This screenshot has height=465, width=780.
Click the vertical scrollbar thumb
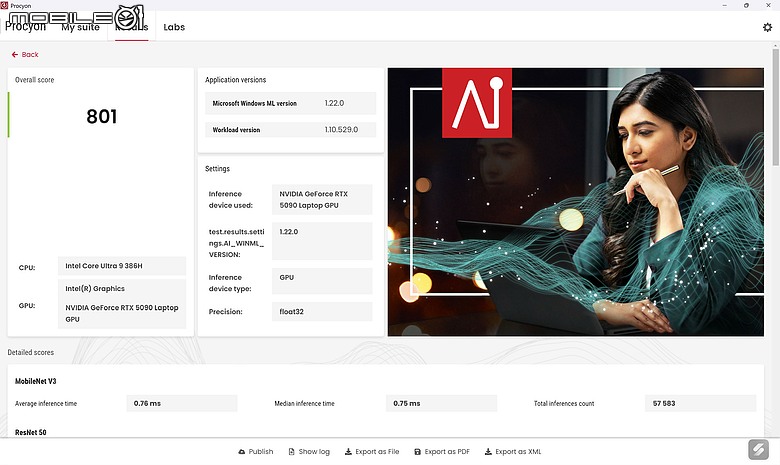click(x=775, y=107)
